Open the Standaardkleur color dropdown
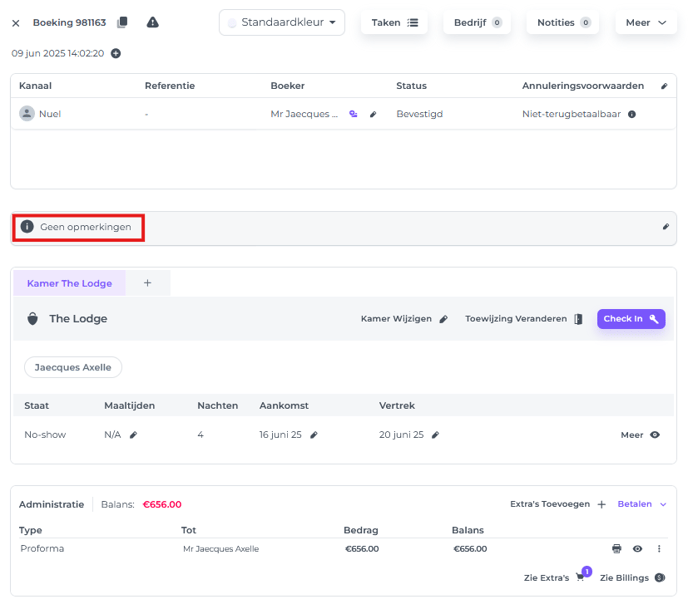 click(x=282, y=22)
